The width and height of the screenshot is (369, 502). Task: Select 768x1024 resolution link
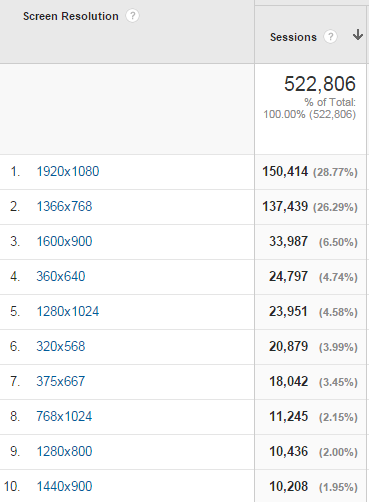[x=64, y=417]
